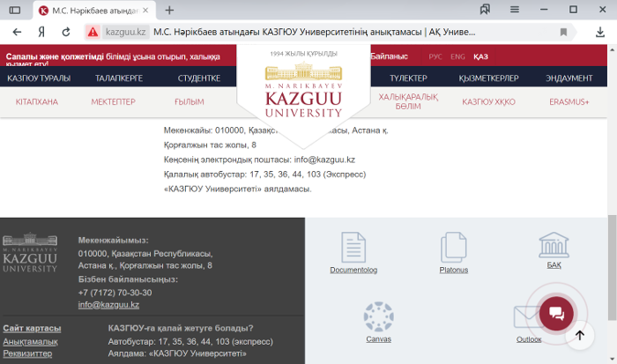Click the scrollbar down arrow

[612, 359]
